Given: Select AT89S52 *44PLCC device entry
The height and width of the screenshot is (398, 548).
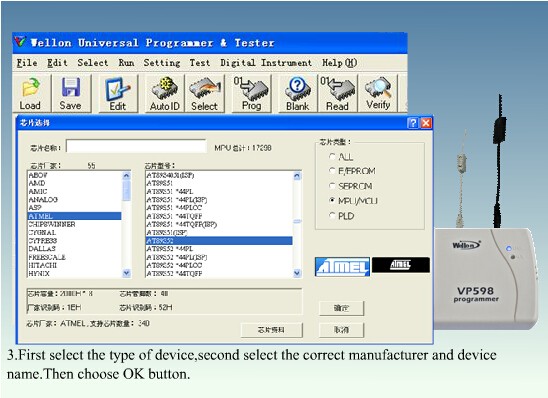Looking at the screenshot, I should (219, 265).
